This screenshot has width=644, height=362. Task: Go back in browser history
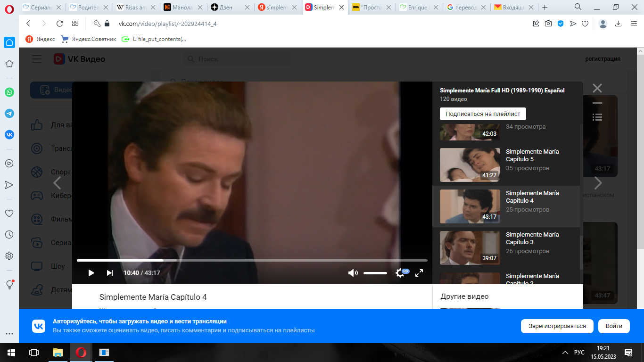pos(28,24)
